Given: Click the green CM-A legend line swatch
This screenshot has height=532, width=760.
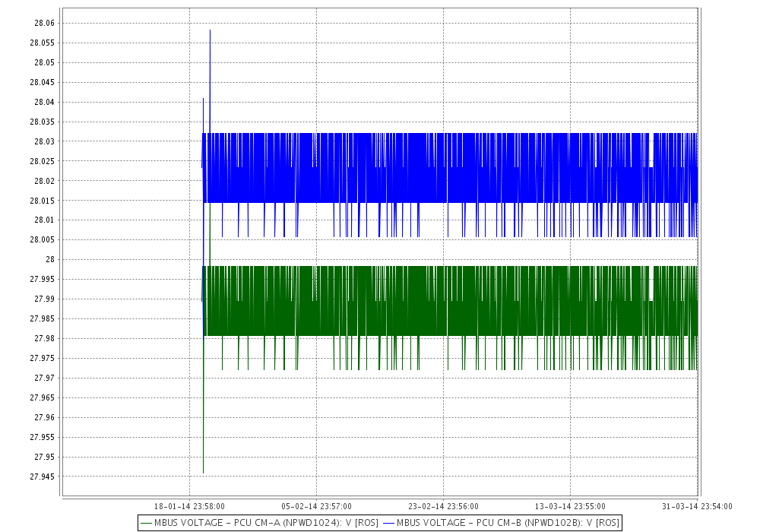Looking at the screenshot, I should pyautogui.click(x=147, y=523).
